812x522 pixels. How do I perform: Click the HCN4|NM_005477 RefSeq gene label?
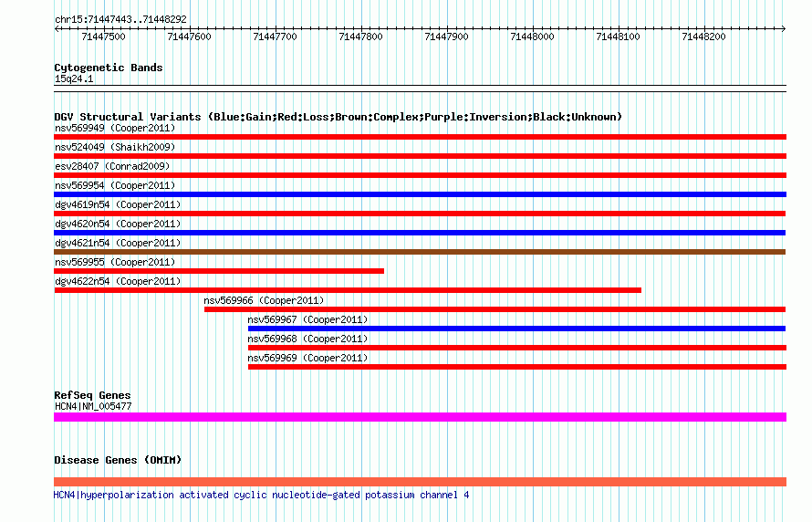click(93, 406)
